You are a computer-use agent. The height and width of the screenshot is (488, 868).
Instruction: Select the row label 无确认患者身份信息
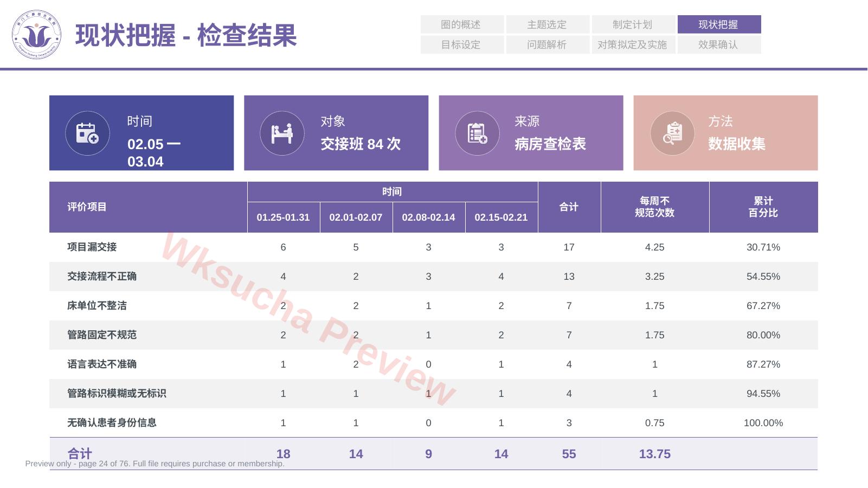click(x=112, y=423)
